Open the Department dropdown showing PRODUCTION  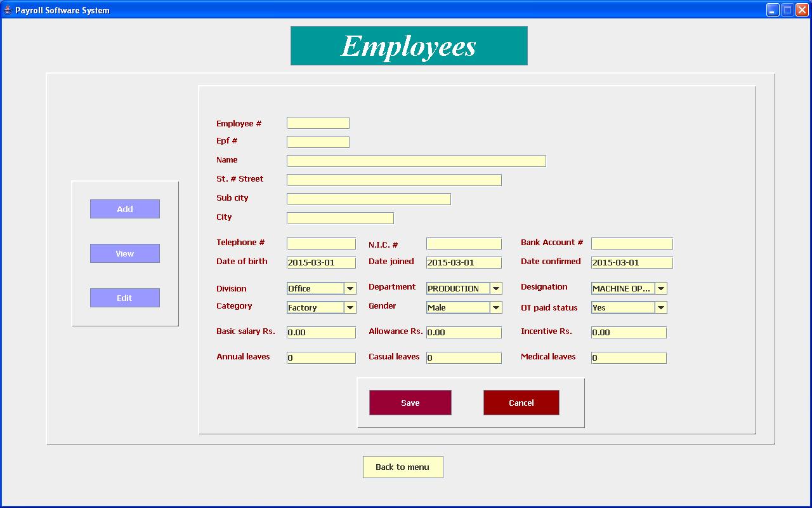495,288
